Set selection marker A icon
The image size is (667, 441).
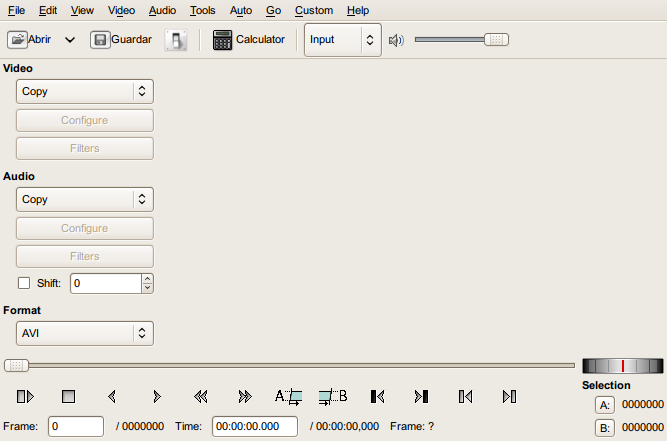tap(288, 396)
